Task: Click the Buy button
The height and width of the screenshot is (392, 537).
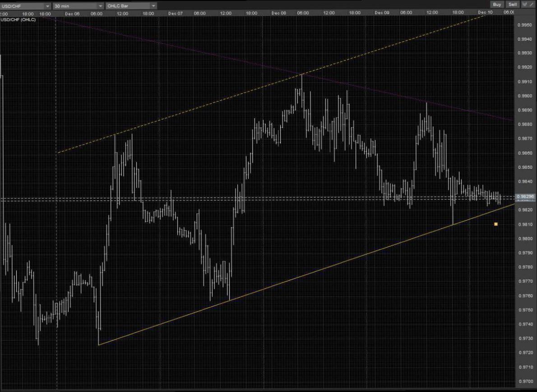Action: tap(497, 5)
